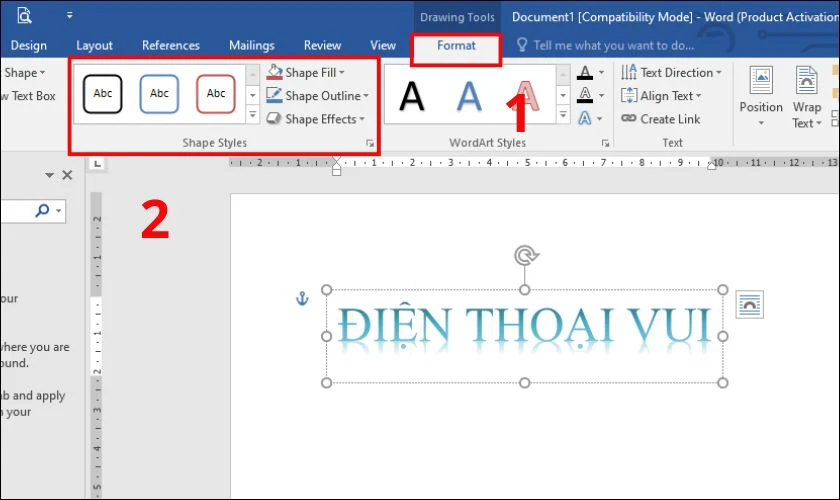Click the first line indent marker on ruler
The width and height of the screenshot is (840, 500).
pyautogui.click(x=336, y=160)
